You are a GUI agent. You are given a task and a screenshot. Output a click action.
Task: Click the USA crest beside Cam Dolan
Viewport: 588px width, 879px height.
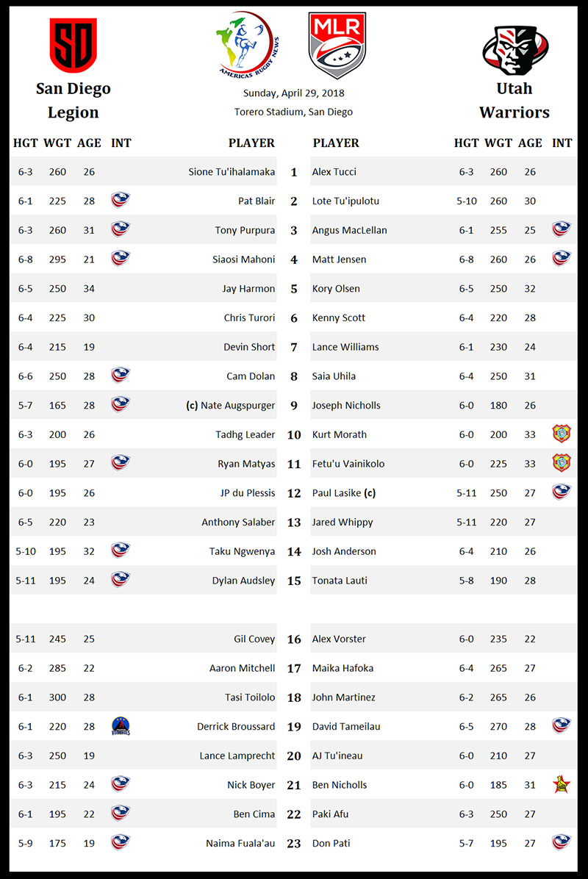(x=121, y=376)
